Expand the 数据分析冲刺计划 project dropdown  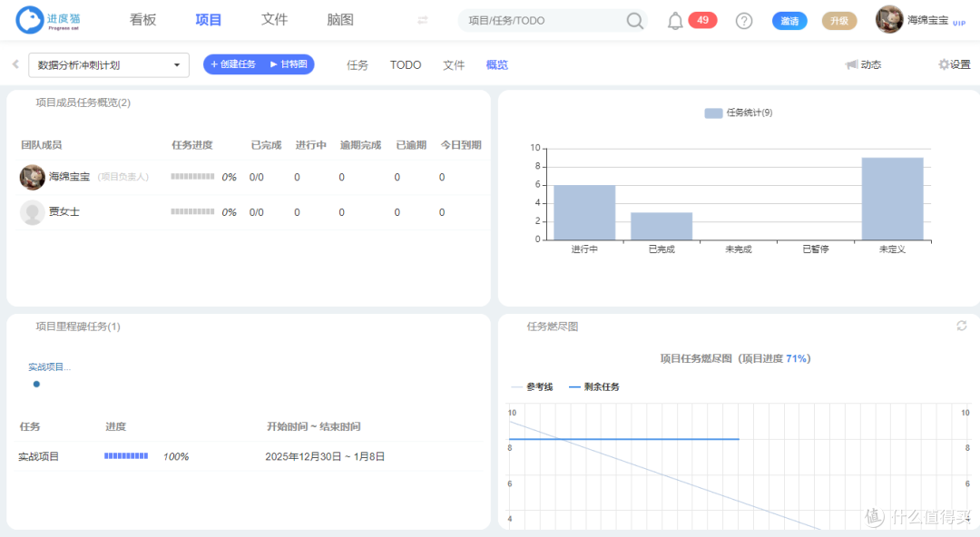point(109,65)
